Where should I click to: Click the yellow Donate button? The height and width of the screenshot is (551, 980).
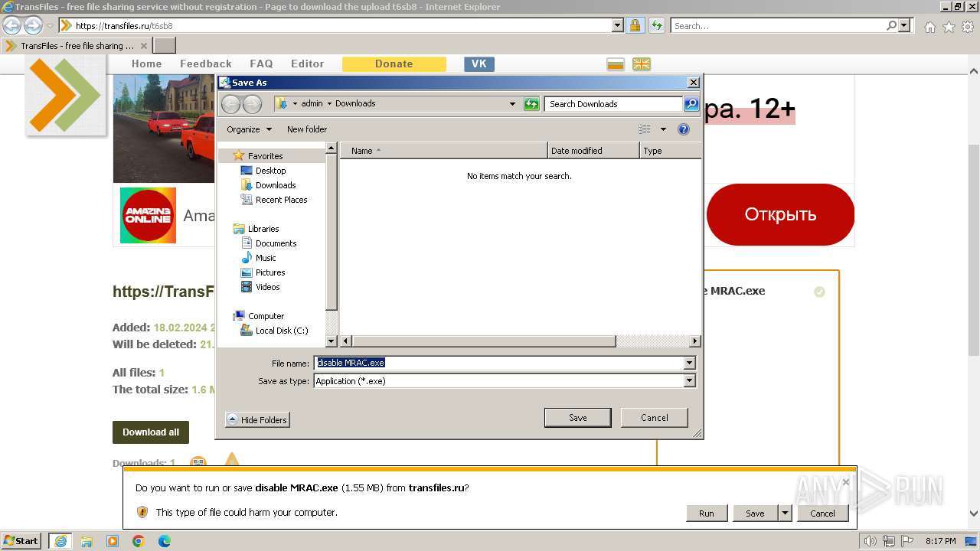pyautogui.click(x=394, y=64)
